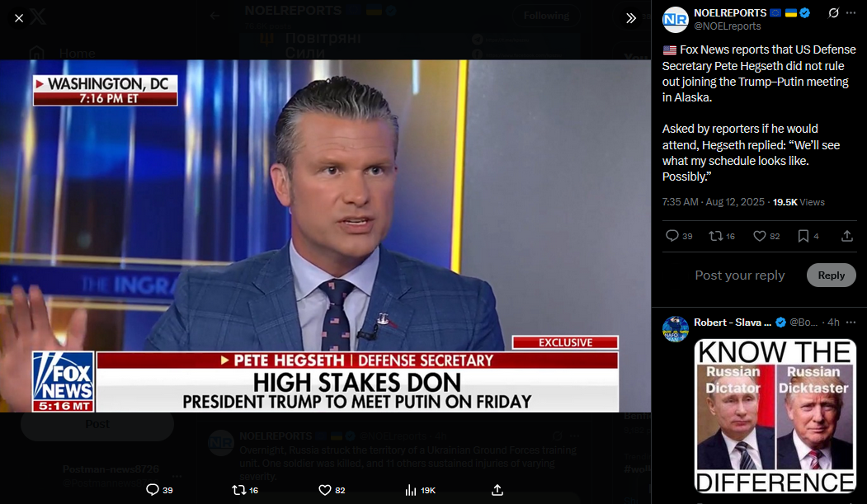Viewport: 867px width, 504px height.
Task: Share icon in the side panel action row
Action: [x=846, y=236]
